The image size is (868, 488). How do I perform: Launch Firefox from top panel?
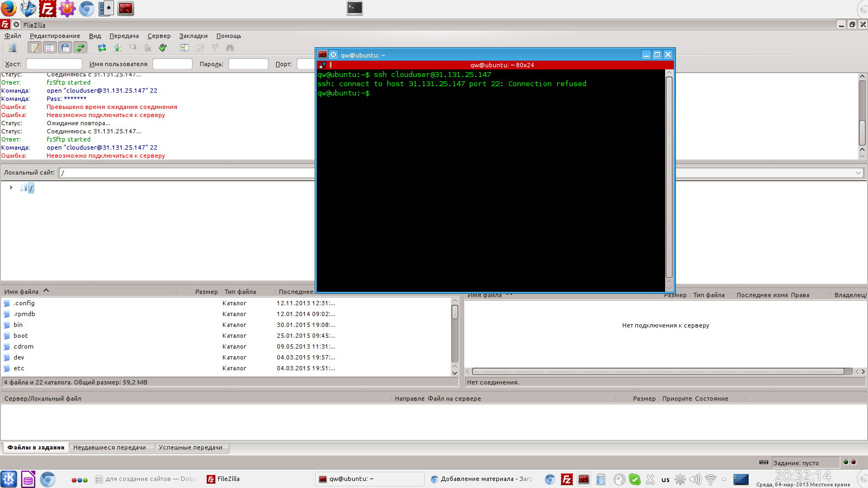9,9
